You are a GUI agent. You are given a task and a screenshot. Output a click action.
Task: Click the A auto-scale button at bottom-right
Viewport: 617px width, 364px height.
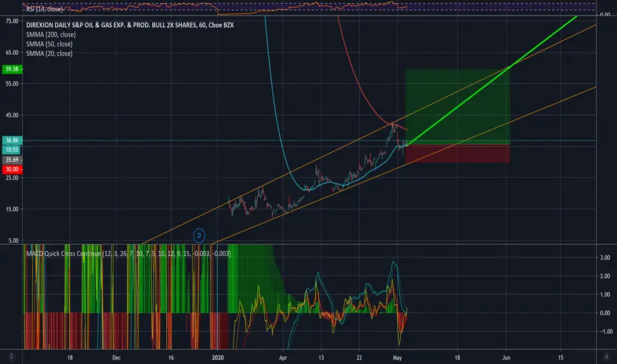(606, 357)
